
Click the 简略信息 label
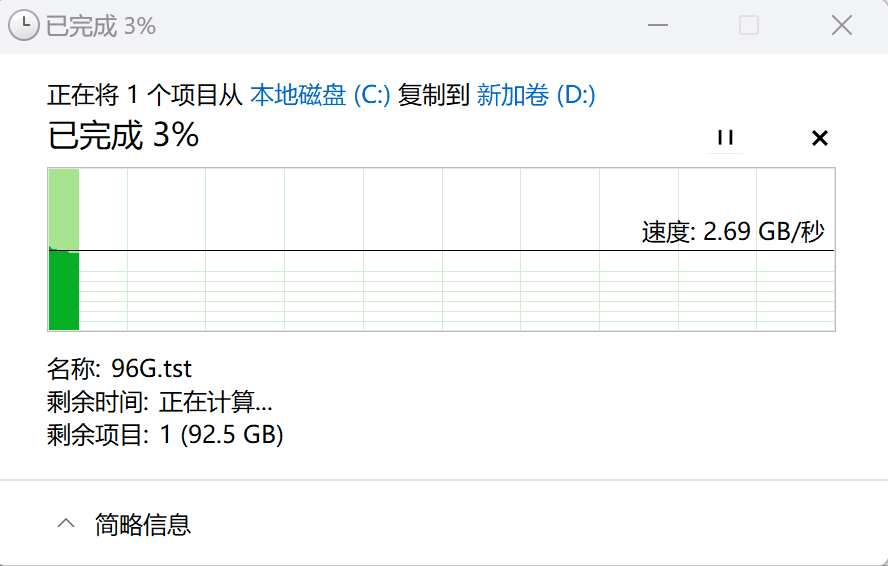(143, 523)
